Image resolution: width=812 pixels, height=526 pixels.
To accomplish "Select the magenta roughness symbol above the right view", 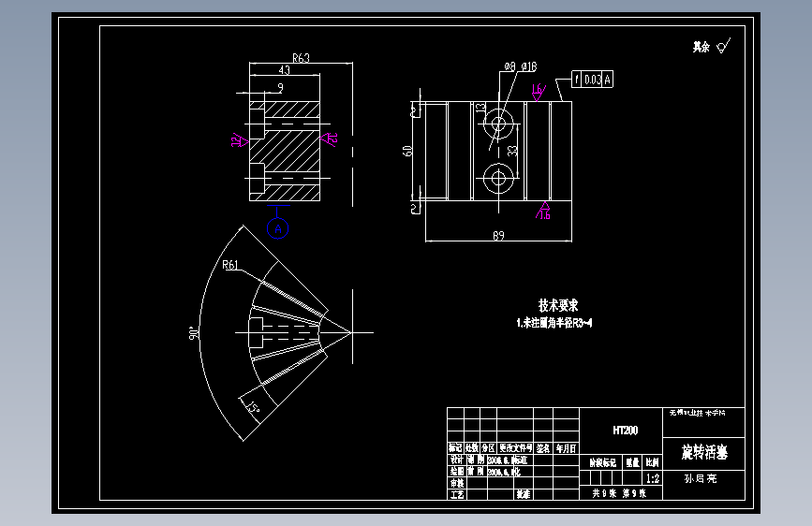I will [539, 92].
